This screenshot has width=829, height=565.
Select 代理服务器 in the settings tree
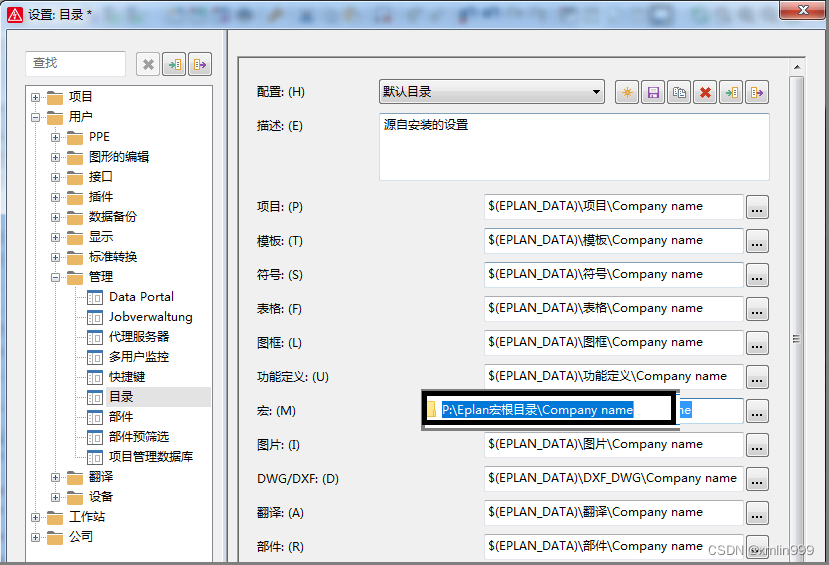(x=139, y=337)
